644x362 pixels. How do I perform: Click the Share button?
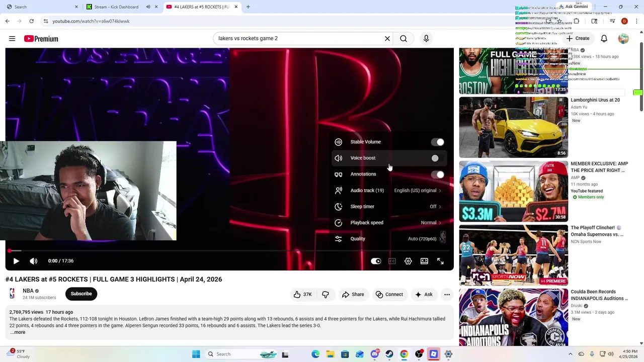click(353, 295)
